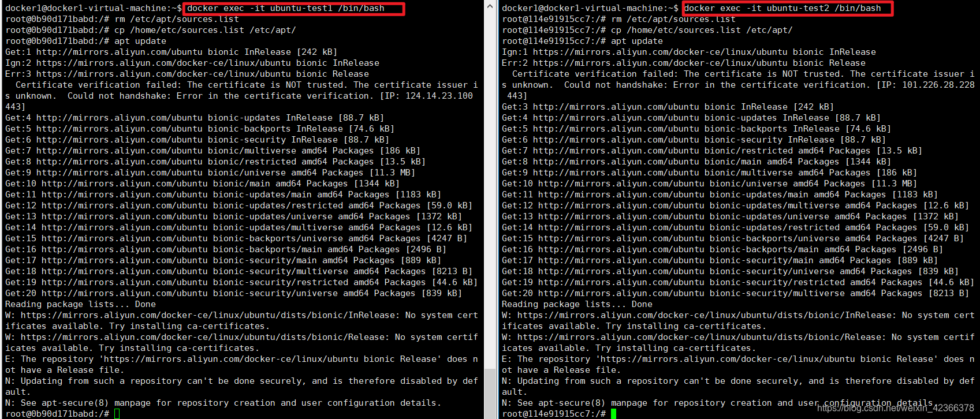The image size is (980, 419).
Task: Click Get:18 bionic-security/universe [839 kB], right terminal
Action: (x=731, y=271)
